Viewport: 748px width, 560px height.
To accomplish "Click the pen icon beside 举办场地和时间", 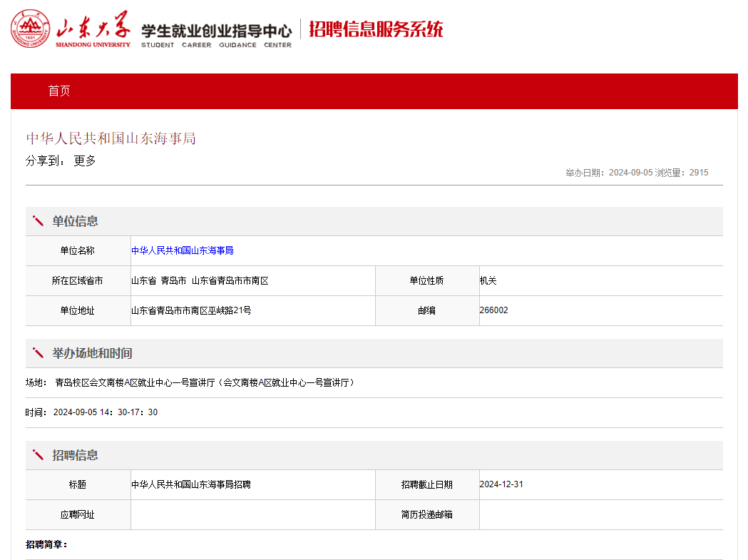I will click(38, 353).
